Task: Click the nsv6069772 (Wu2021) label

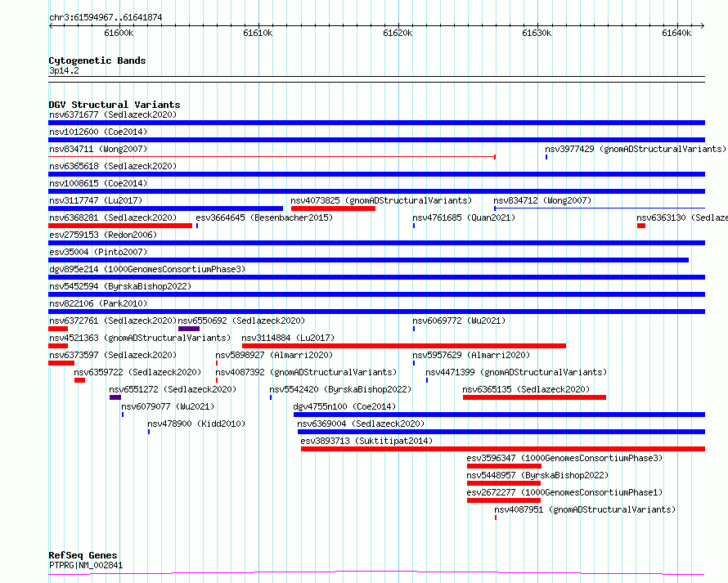Action: pyautogui.click(x=459, y=321)
